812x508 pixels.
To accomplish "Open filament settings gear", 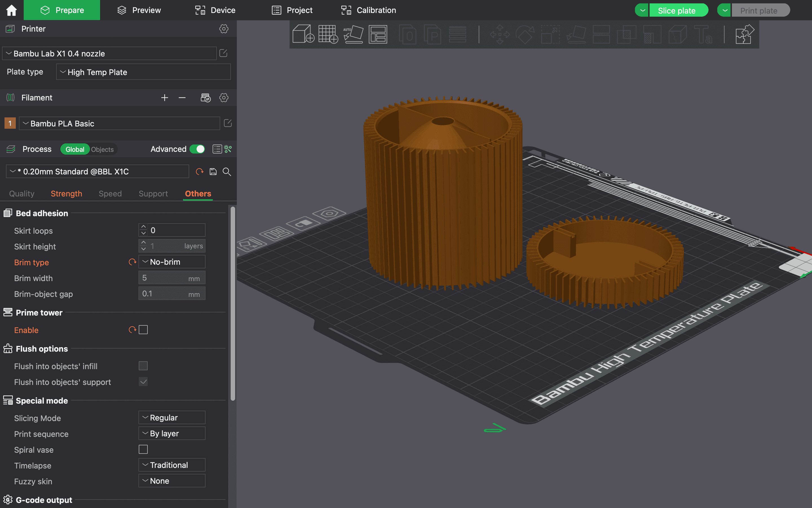I will point(224,98).
